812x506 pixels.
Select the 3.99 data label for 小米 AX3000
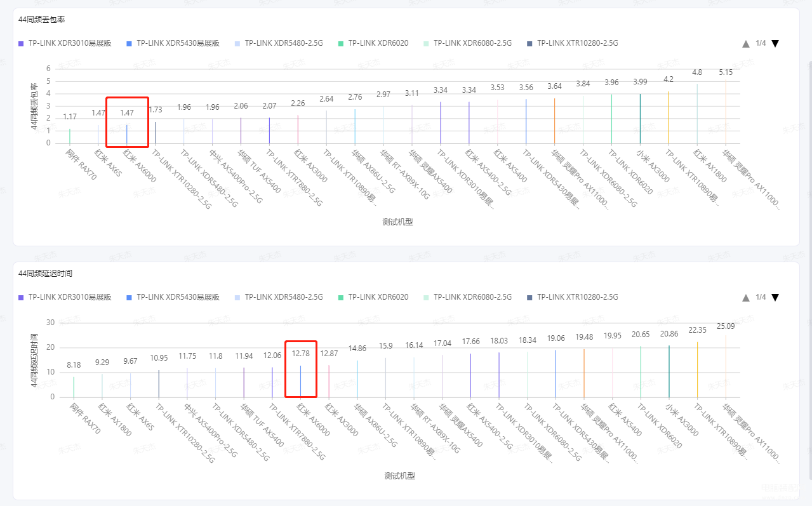coord(640,82)
